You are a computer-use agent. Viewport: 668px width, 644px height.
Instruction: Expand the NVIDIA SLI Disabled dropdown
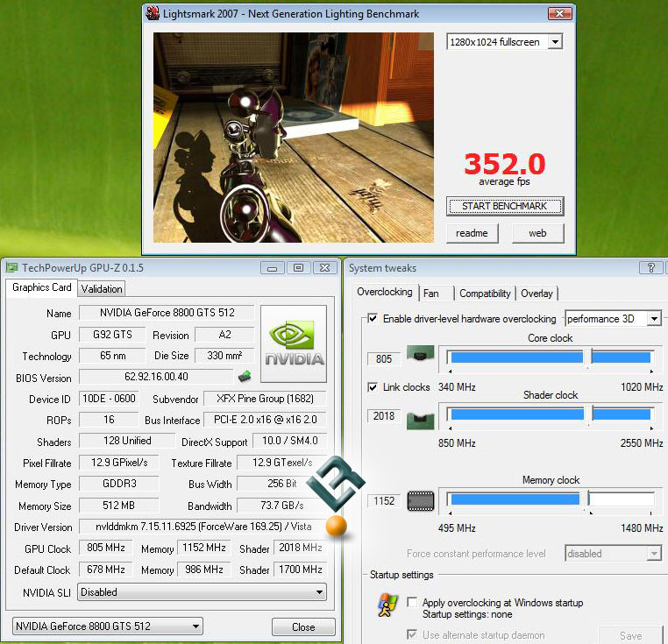click(202, 592)
